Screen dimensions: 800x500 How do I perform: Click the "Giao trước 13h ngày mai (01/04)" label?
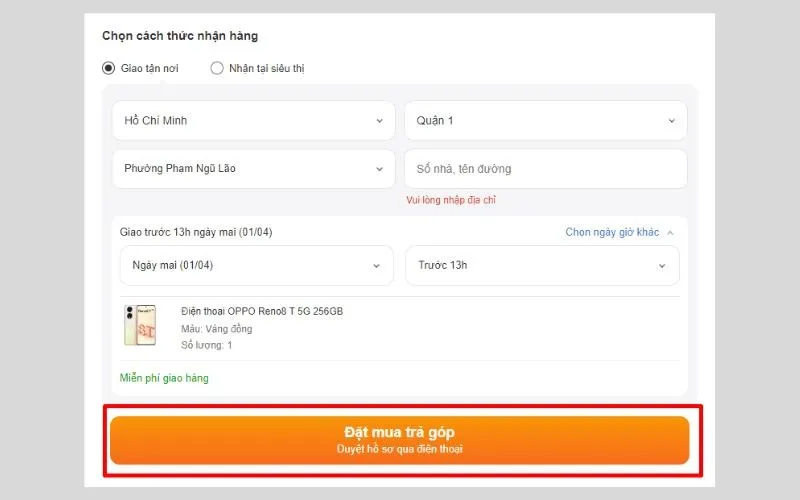[x=196, y=232]
